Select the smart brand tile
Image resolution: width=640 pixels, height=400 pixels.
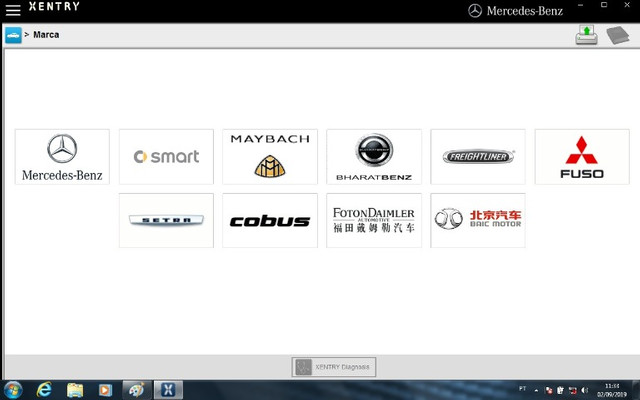pyautogui.click(x=166, y=157)
